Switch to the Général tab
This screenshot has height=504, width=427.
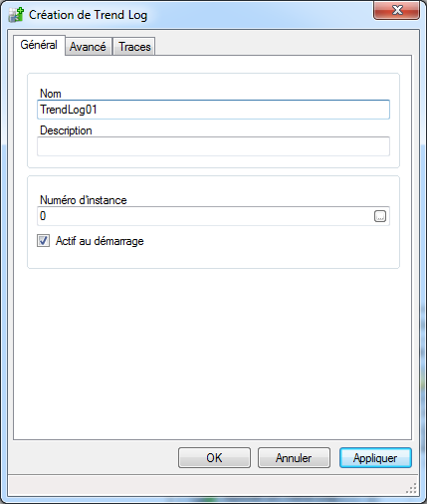(x=39, y=45)
